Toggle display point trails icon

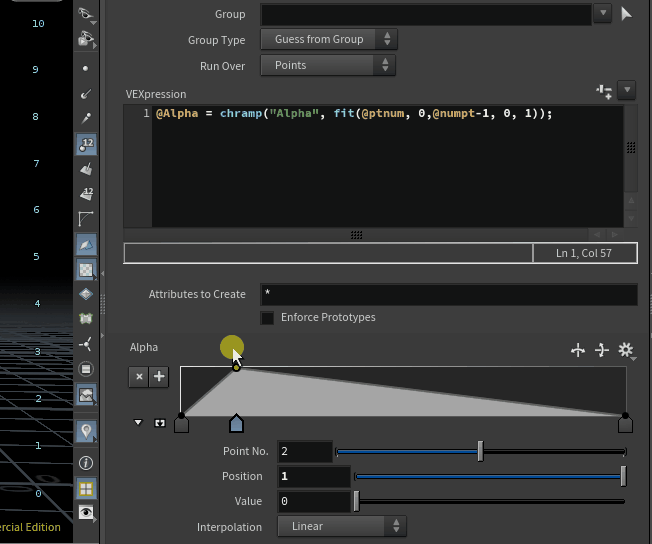(86, 119)
